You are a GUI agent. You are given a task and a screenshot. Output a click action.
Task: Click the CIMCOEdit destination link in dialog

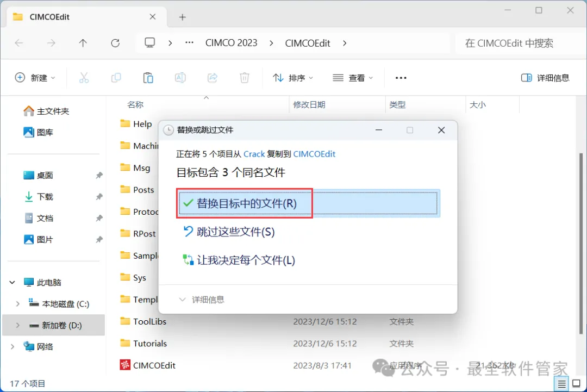coord(314,154)
